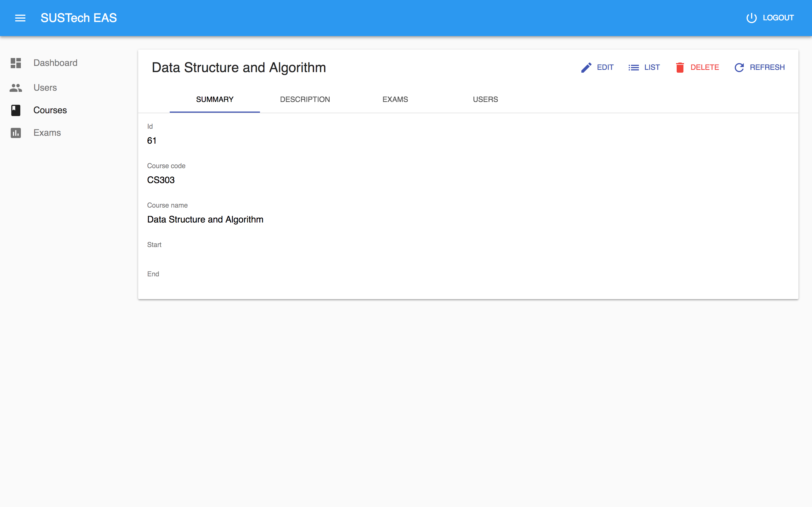Image resolution: width=812 pixels, height=507 pixels.
Task: Click the circular Refresh arrow icon
Action: 739,67
